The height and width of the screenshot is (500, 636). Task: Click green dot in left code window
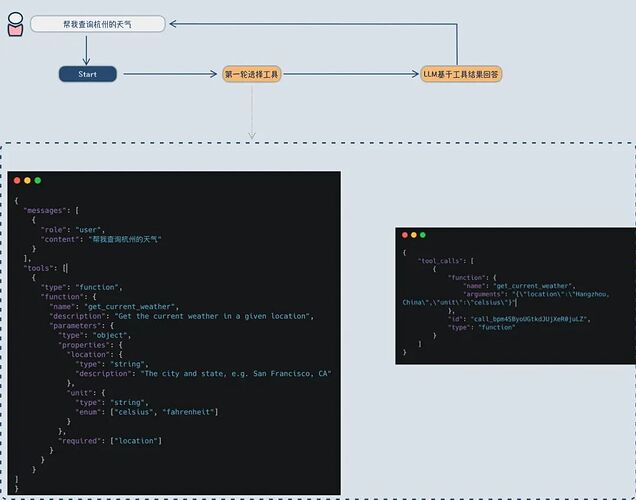coord(38,180)
